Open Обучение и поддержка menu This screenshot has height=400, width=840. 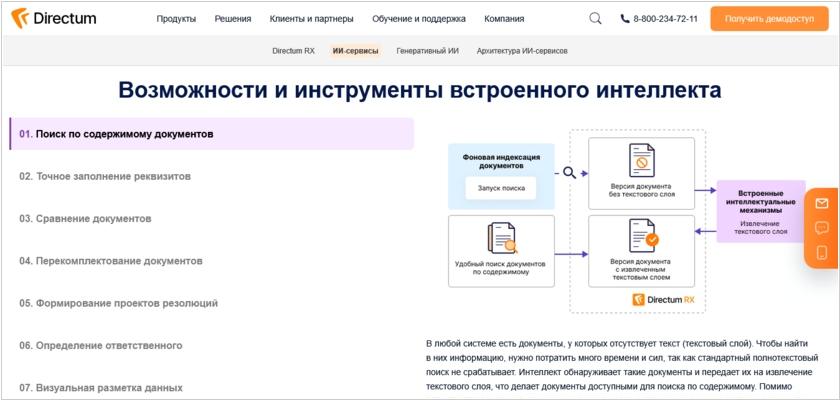pyautogui.click(x=419, y=19)
